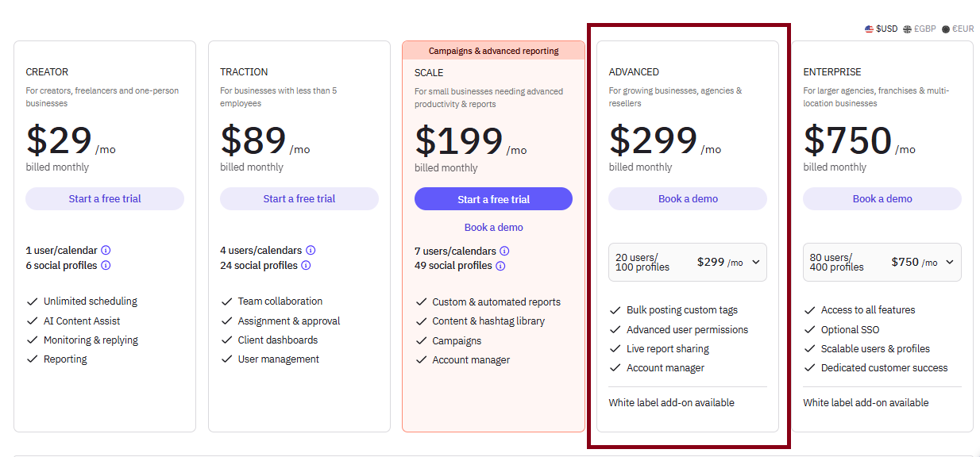Click info icon beside Creator 1 user/calendar
This screenshot has height=457, width=980.
pyautogui.click(x=106, y=250)
